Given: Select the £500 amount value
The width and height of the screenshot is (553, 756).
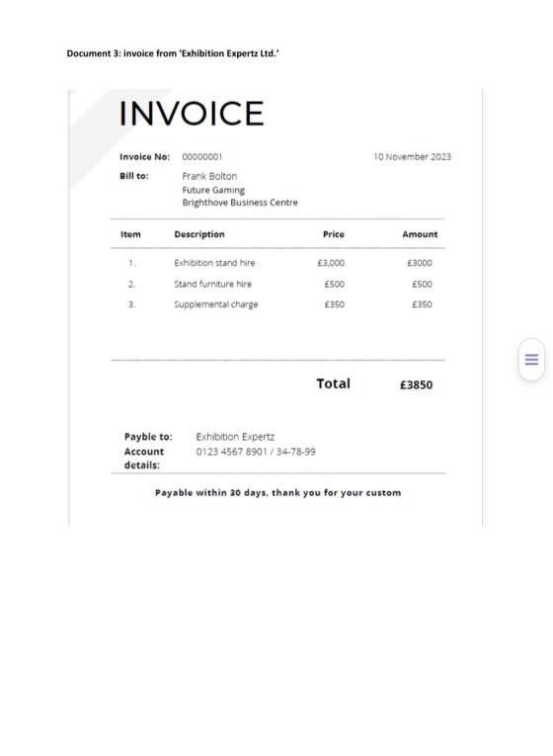Looking at the screenshot, I should coord(422,284).
